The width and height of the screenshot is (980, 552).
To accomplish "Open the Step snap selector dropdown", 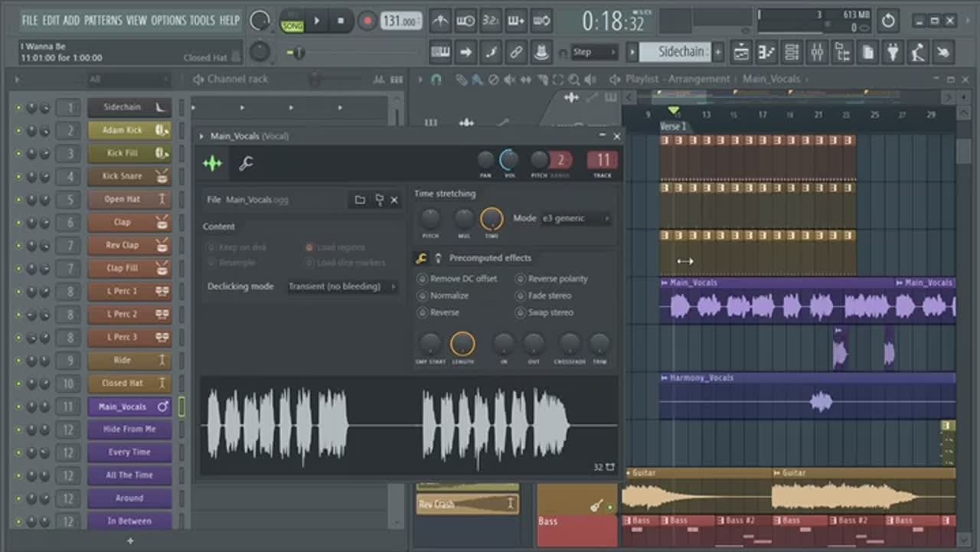I will 595,52.
